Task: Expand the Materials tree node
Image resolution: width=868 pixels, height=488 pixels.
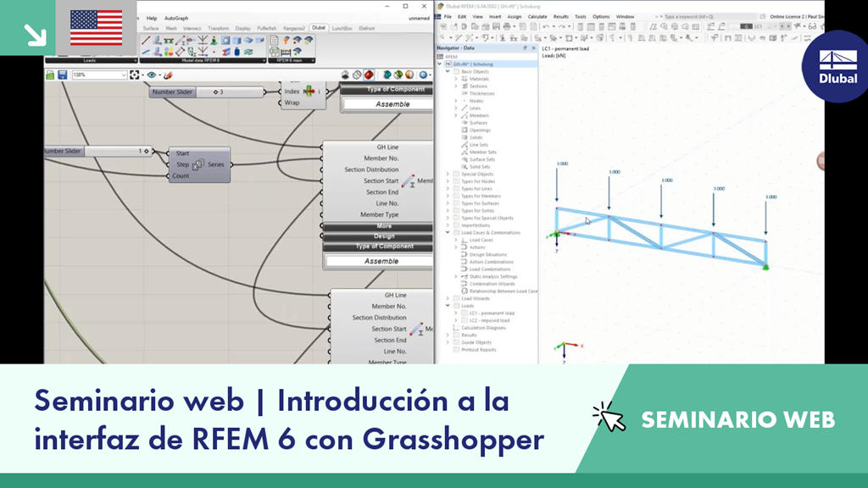Action: coord(456,79)
